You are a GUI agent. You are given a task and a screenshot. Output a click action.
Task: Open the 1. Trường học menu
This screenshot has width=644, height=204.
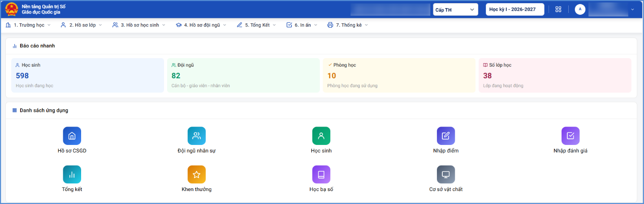click(x=28, y=25)
